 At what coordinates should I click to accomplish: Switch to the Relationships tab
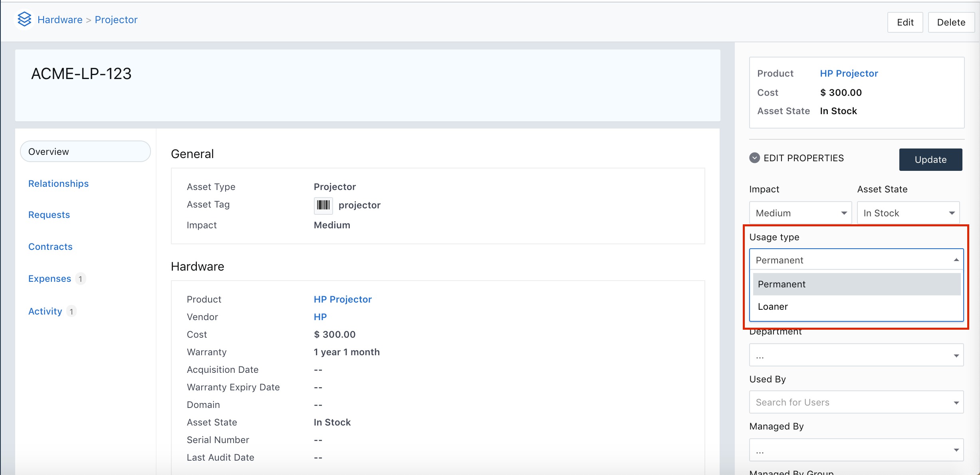pyautogui.click(x=58, y=184)
